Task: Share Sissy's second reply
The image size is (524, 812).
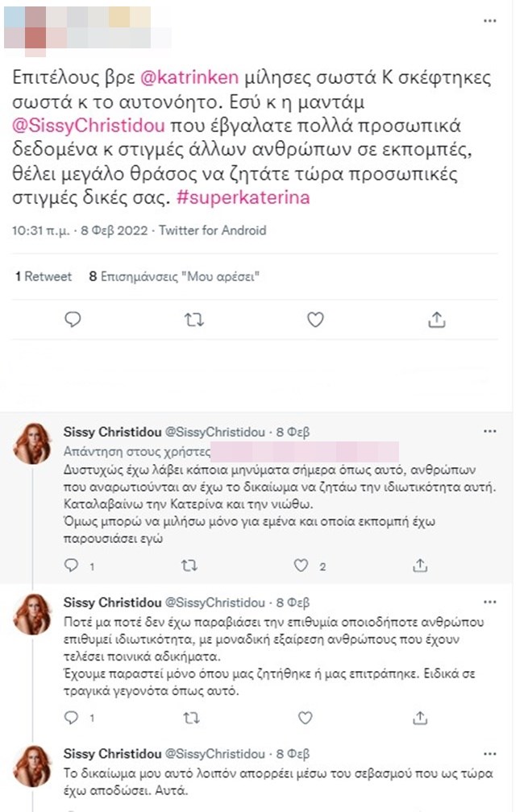Action: click(419, 714)
